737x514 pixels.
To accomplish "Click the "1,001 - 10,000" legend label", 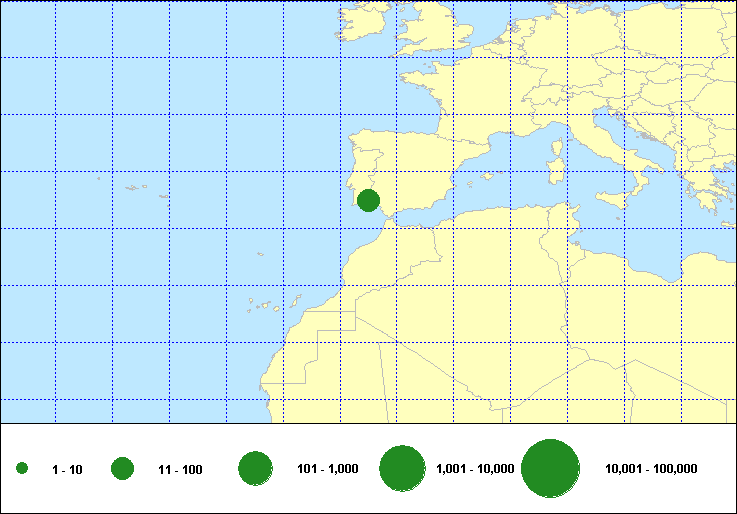I will point(475,469).
